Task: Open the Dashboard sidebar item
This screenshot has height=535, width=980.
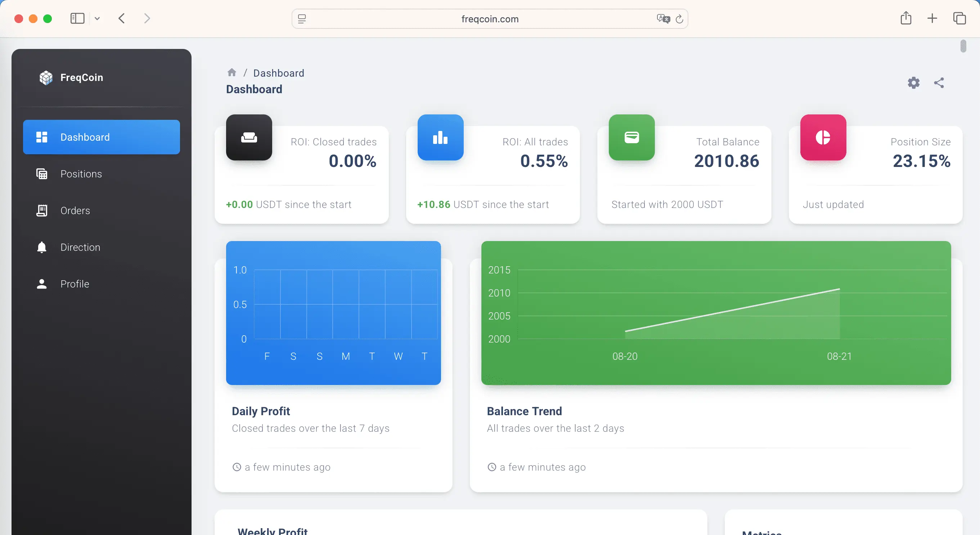Action: point(101,137)
